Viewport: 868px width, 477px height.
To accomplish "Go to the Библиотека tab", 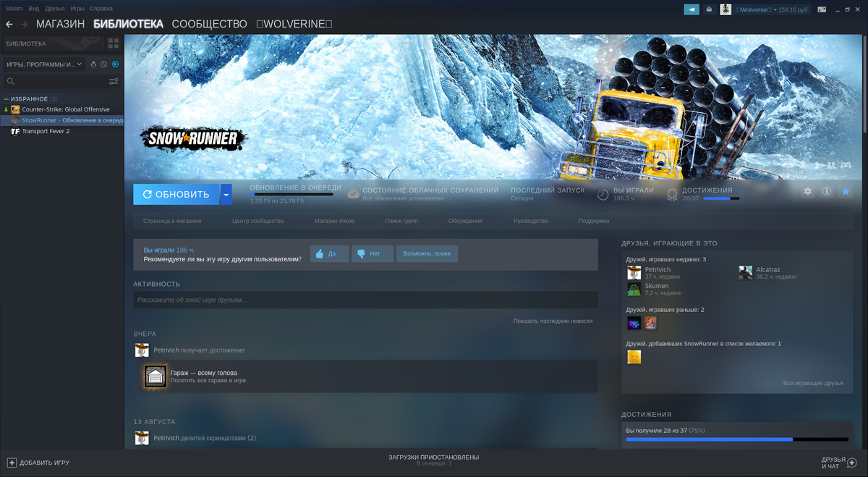I will pos(129,24).
